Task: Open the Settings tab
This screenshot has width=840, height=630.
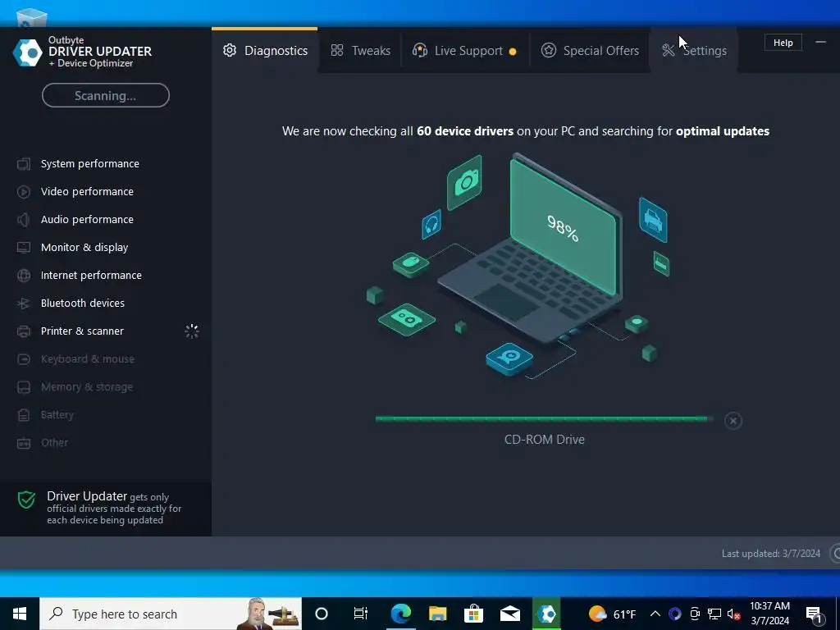Action: (x=694, y=50)
